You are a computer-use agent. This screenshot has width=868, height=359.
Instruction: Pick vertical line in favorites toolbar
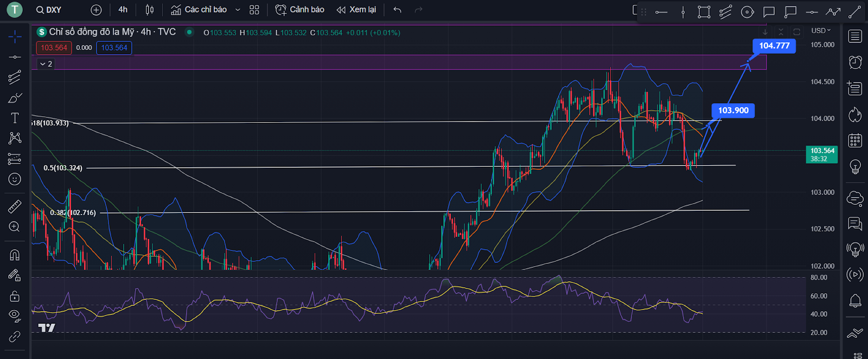pyautogui.click(x=683, y=12)
